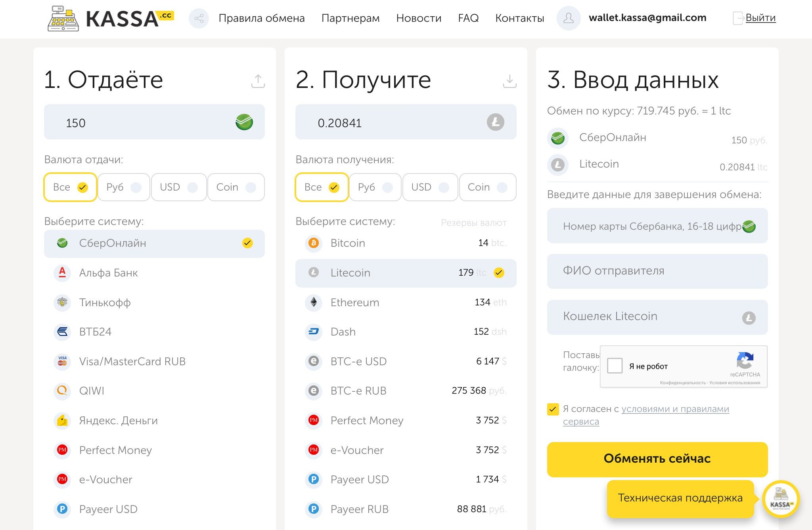Click the Яндекс. Деньги wallet icon
Screen dimensions: 812x530
tap(62, 420)
